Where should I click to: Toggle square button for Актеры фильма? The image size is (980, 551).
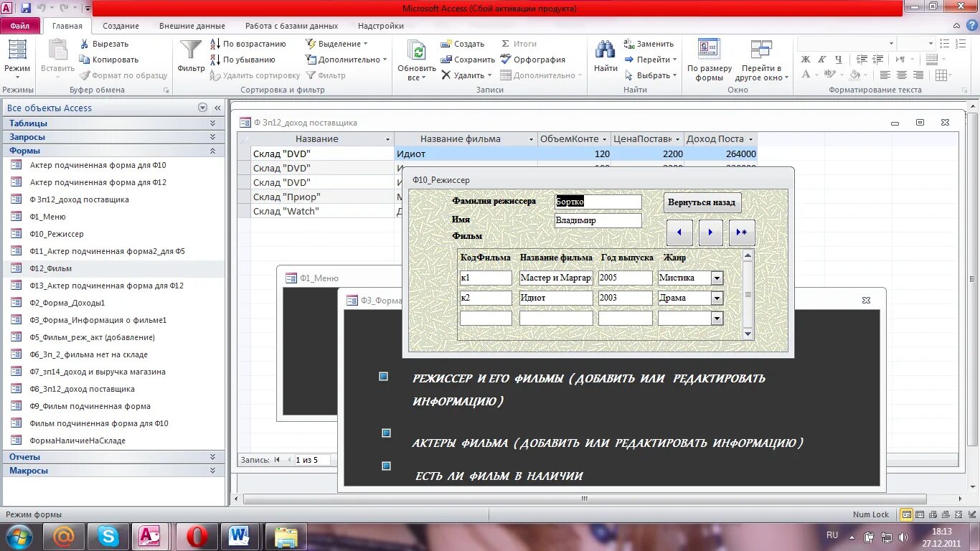(386, 433)
